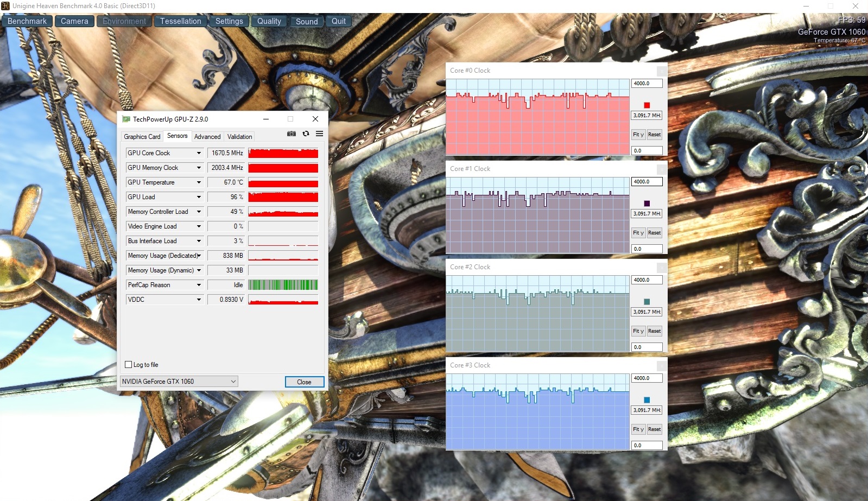
Task: Click Fit y on Core #0 Clock
Action: pos(638,135)
